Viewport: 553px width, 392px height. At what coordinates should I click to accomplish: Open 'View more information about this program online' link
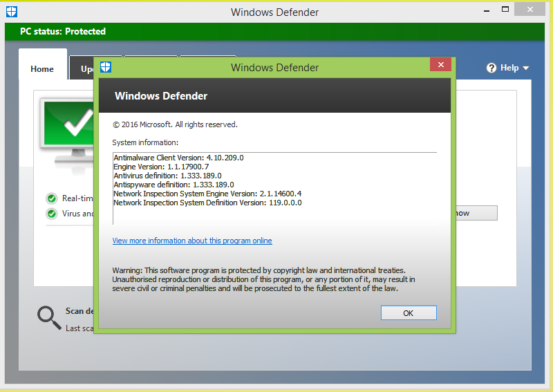click(192, 241)
